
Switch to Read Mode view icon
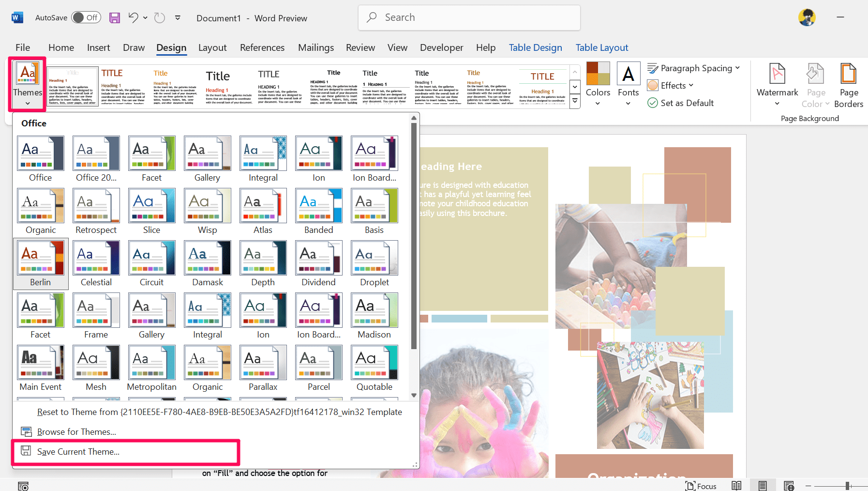[736, 486]
